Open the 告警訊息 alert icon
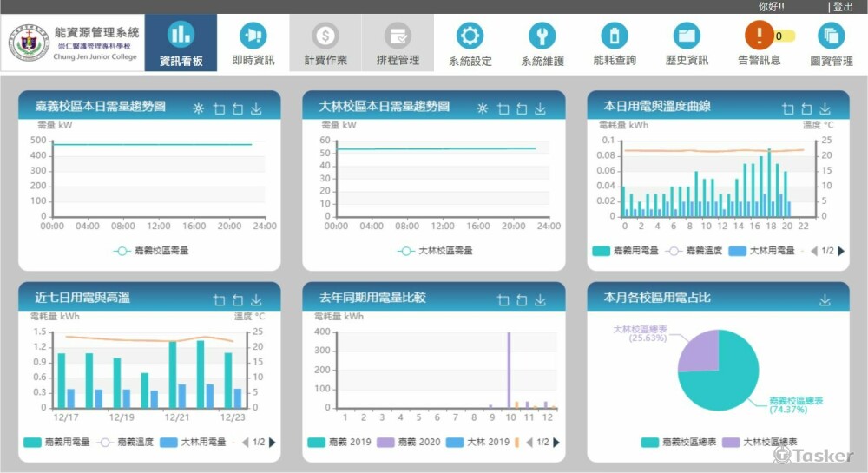Viewport: 868px width, 473px height. (759, 36)
